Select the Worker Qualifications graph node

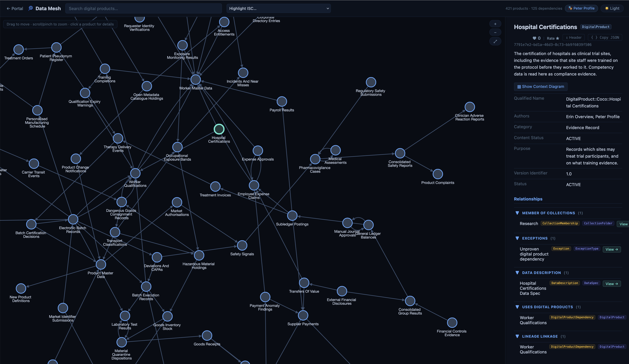pyautogui.click(x=135, y=173)
